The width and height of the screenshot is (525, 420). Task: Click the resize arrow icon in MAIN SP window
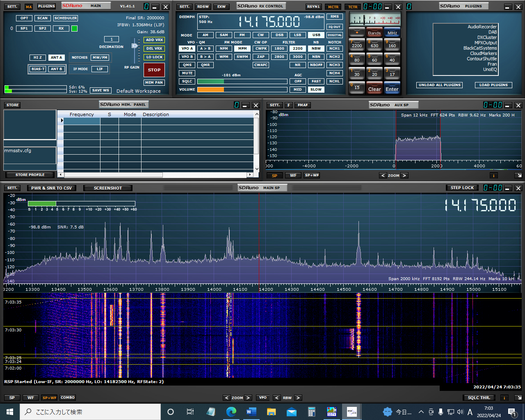(519, 397)
